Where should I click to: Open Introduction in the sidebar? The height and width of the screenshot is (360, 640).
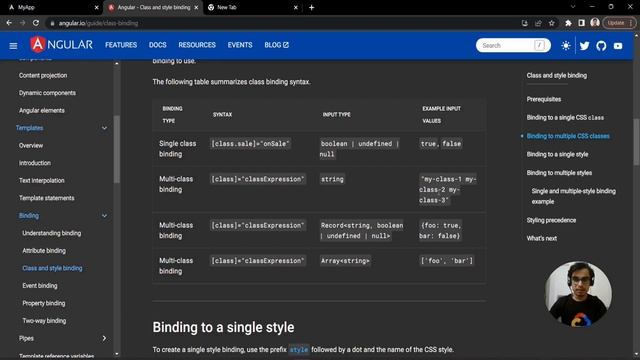click(35, 163)
